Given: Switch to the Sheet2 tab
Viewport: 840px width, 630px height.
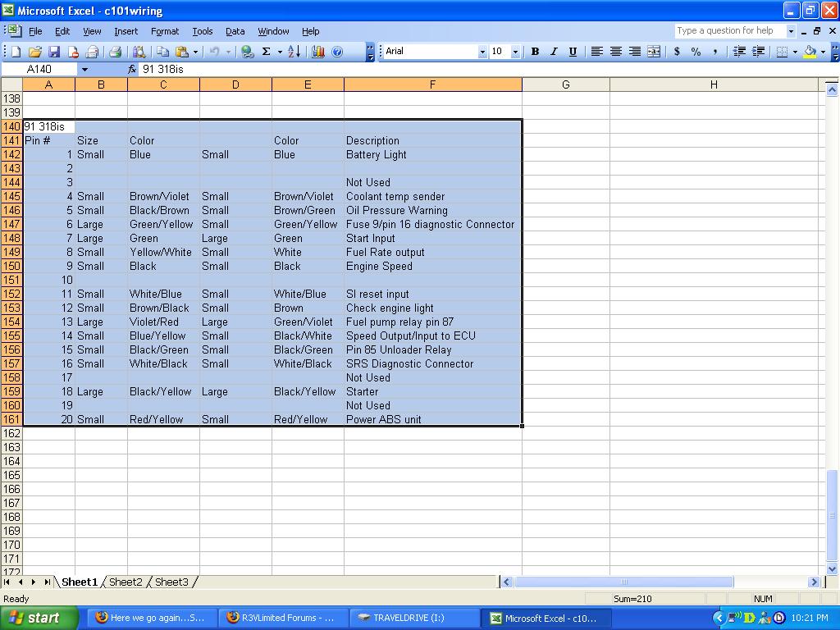Looking at the screenshot, I should [126, 582].
